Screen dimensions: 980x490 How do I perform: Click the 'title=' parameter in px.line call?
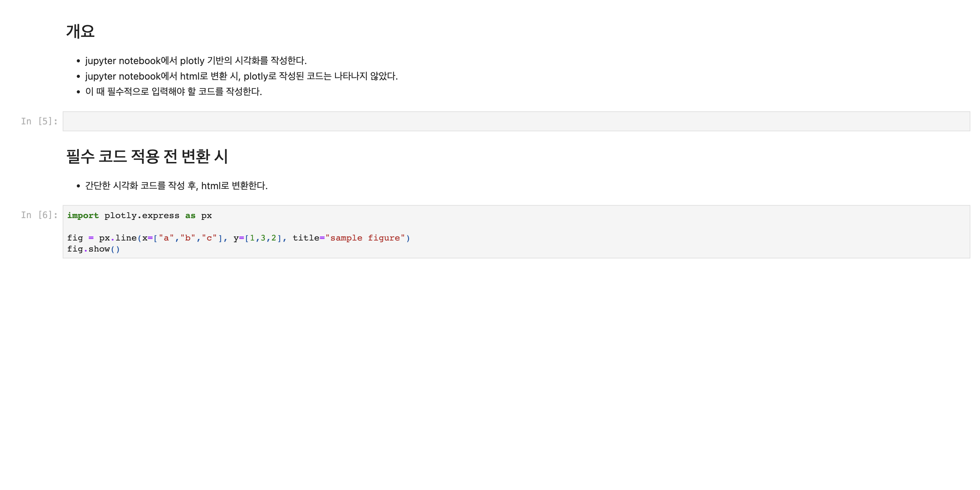(x=309, y=238)
